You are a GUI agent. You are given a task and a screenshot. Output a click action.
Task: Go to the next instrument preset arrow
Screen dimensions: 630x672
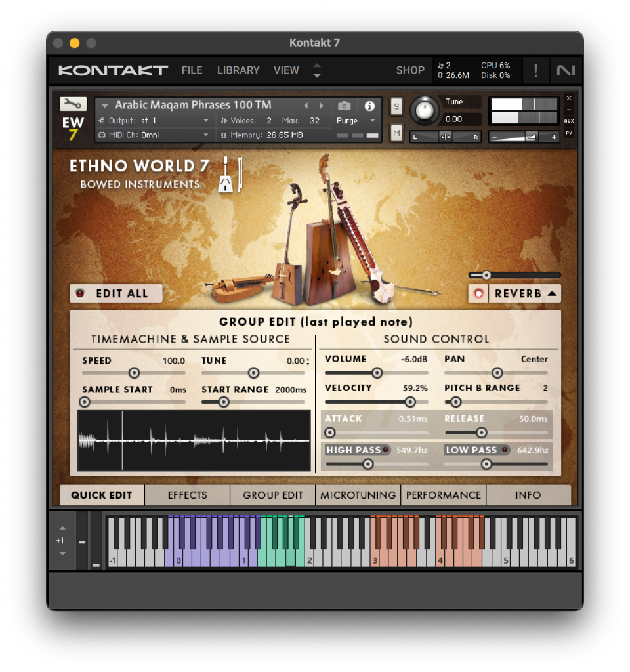click(x=322, y=106)
